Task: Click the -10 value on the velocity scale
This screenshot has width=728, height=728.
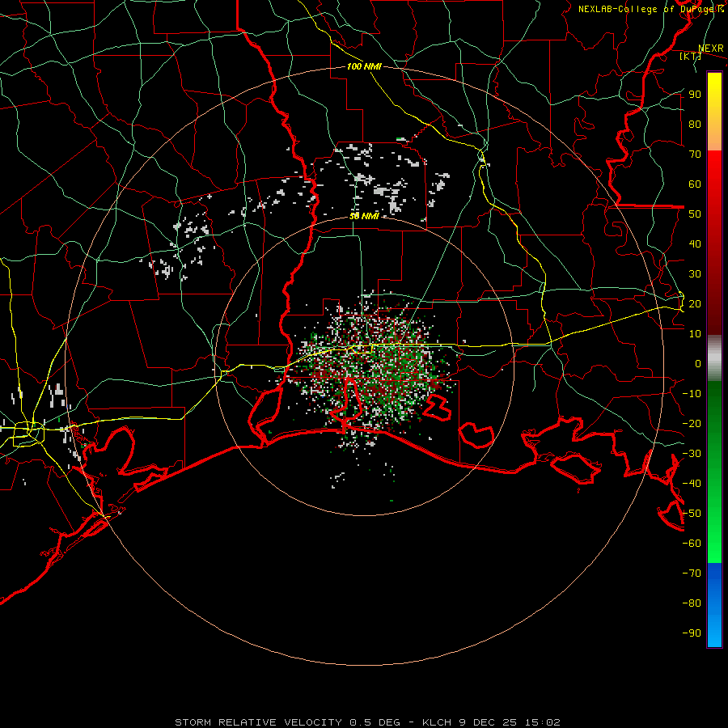Action: [692, 394]
